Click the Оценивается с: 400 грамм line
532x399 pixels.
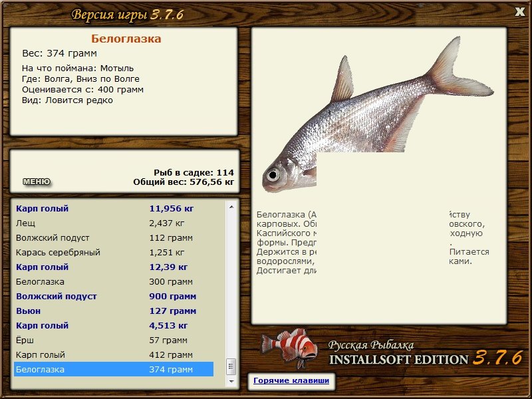[82, 90]
